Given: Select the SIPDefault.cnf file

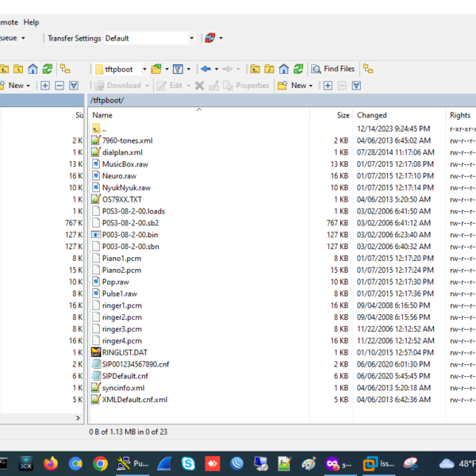Looking at the screenshot, I should (x=125, y=375).
